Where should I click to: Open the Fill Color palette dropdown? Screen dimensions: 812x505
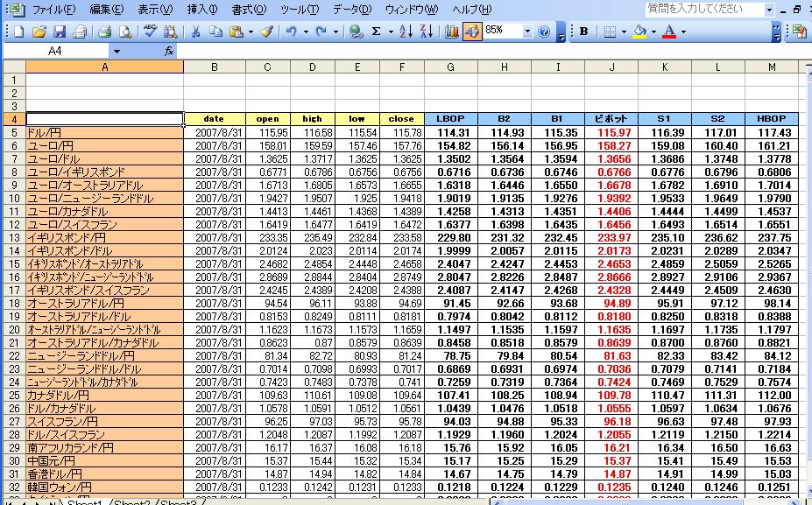(x=653, y=32)
